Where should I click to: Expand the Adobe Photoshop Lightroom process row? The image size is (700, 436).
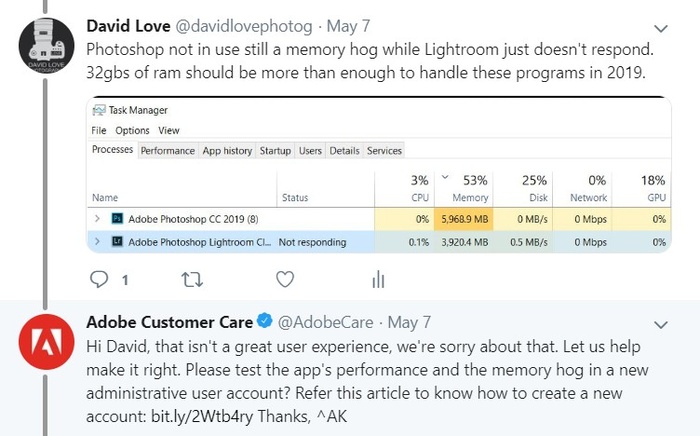[x=97, y=242]
